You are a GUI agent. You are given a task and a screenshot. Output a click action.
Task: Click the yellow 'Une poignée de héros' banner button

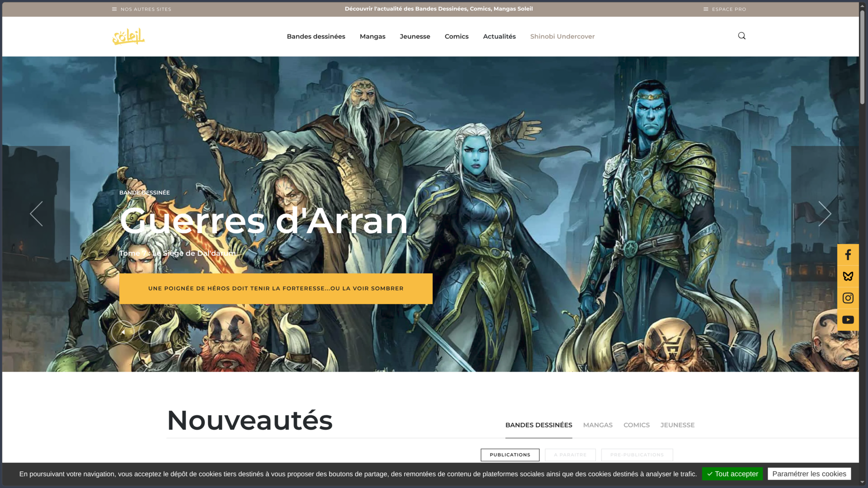coord(276,289)
